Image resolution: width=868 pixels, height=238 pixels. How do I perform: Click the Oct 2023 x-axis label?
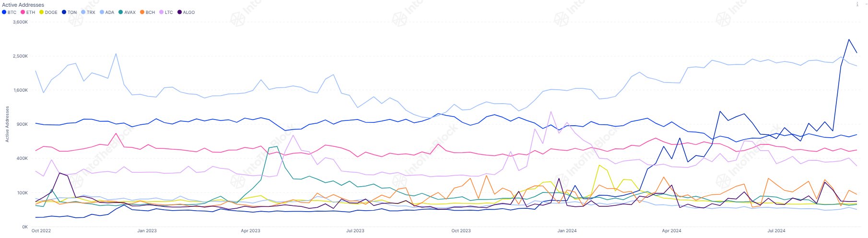click(461, 231)
